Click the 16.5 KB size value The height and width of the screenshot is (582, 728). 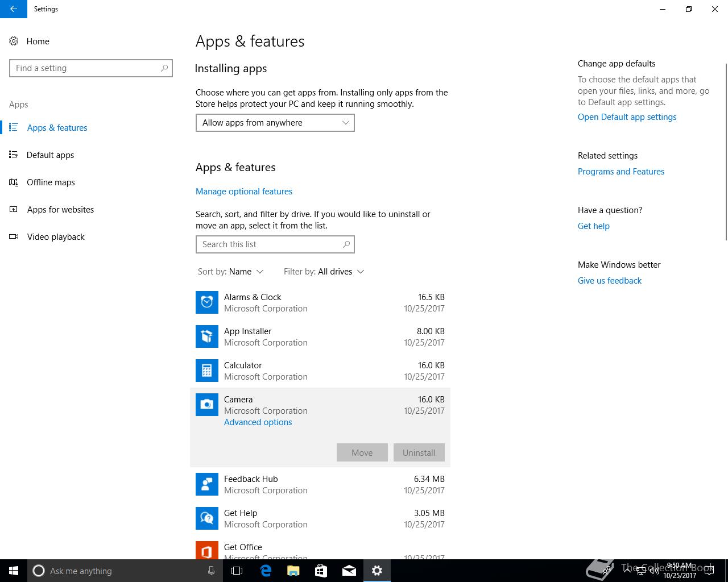click(431, 297)
